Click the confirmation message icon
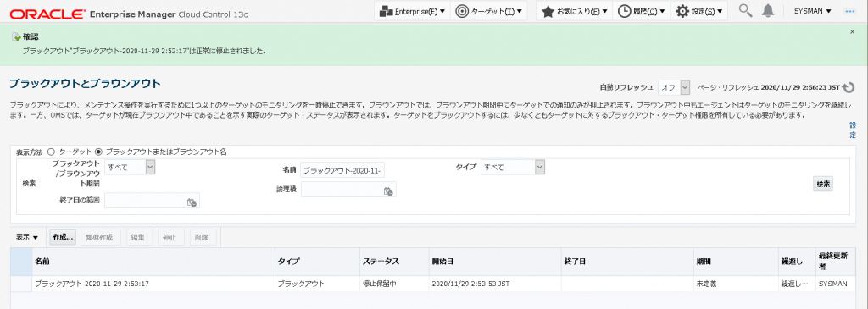This screenshot has height=309, width=868. [16, 37]
